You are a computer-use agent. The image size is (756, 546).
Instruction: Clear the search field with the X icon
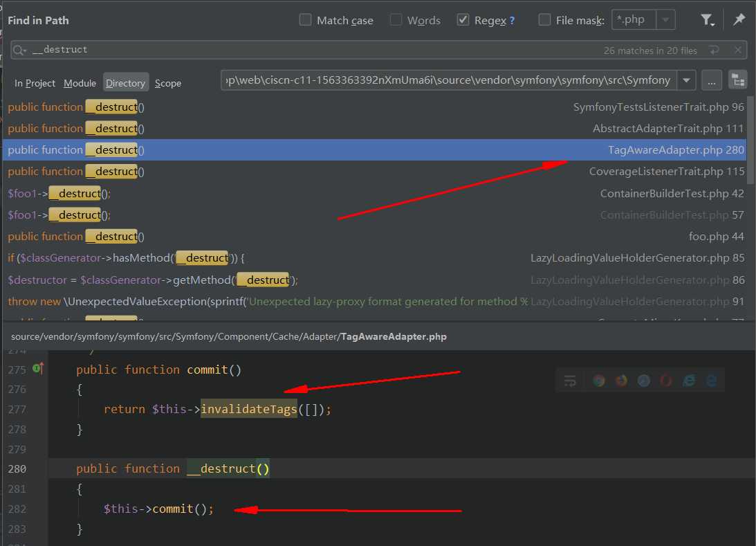pos(738,50)
